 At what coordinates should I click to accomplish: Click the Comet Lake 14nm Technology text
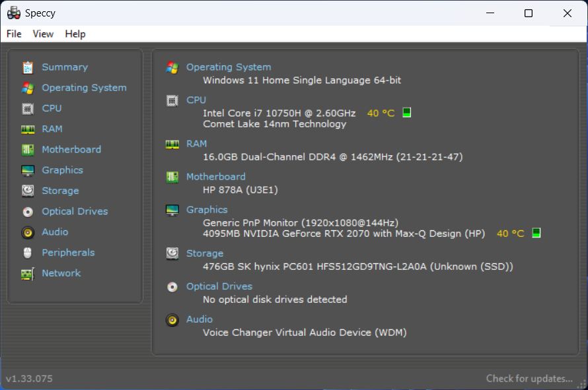(274, 124)
